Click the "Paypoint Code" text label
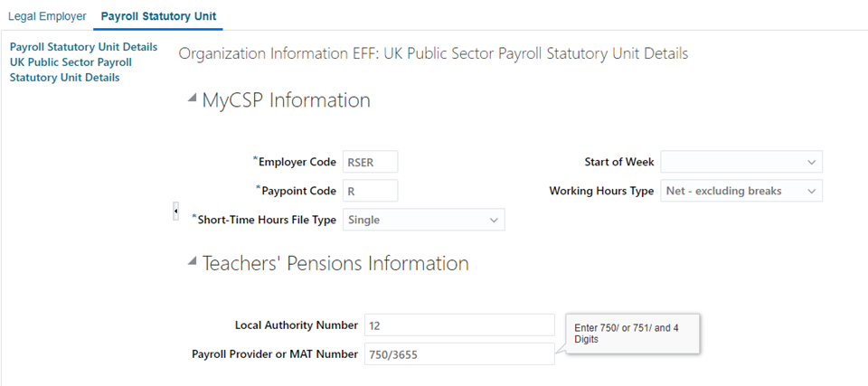The width and height of the screenshot is (868, 386). 298,192
